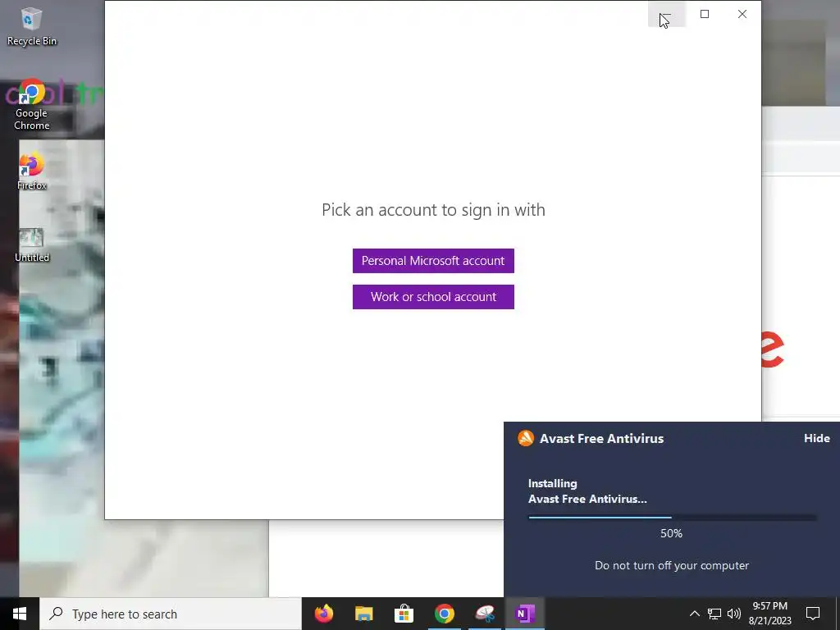Maximize the OneNote sign-in window
Screen dimensions: 840x630
705,14
